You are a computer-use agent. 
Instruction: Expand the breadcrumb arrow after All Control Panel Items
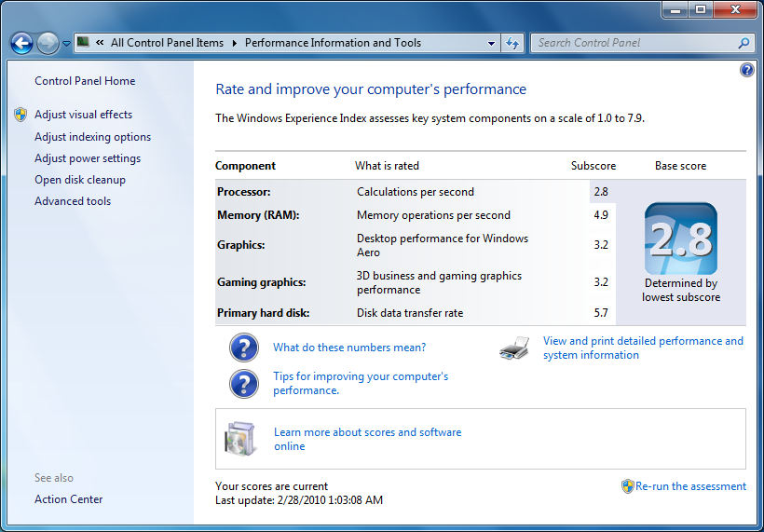pos(235,44)
